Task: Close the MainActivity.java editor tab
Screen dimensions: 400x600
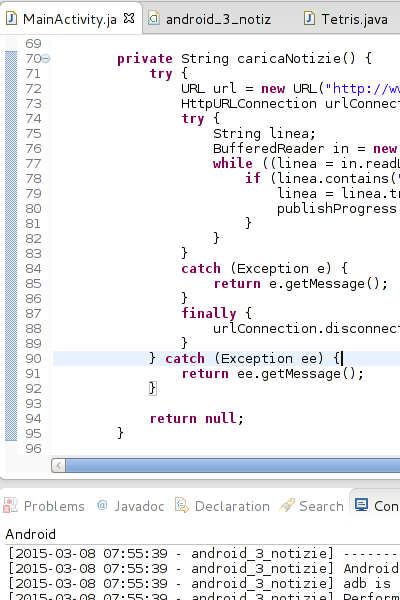Action: click(129, 18)
